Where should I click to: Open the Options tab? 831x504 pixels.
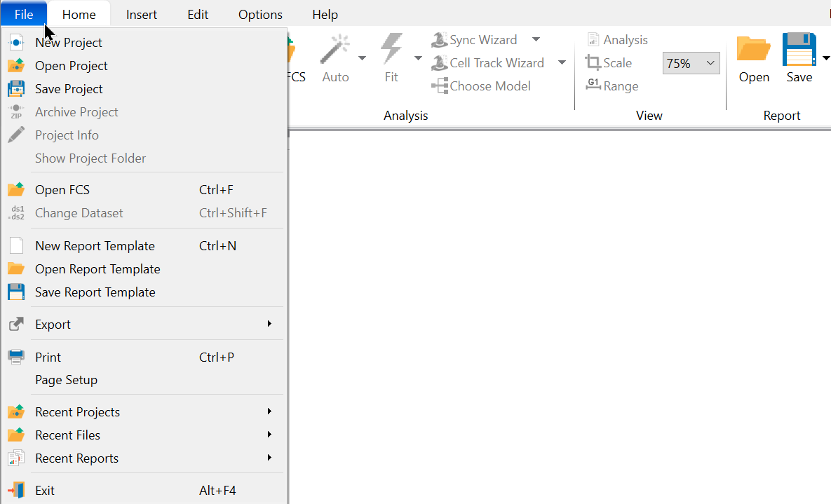pos(260,14)
